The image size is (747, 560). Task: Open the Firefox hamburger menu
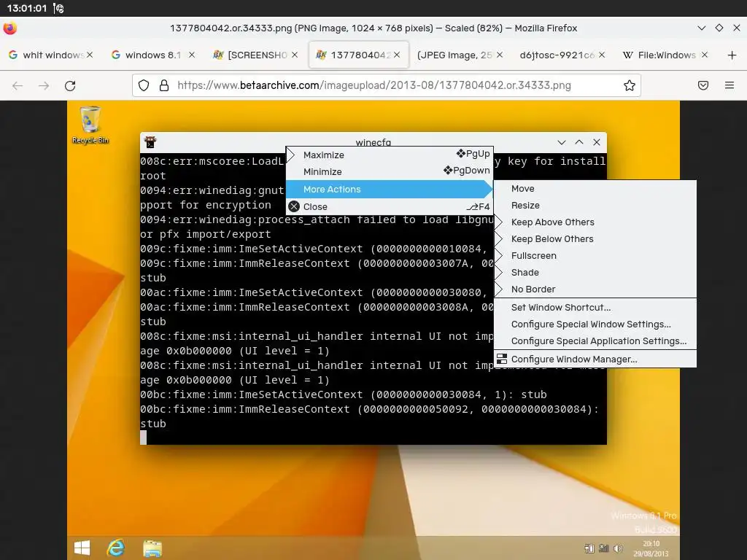(729, 86)
